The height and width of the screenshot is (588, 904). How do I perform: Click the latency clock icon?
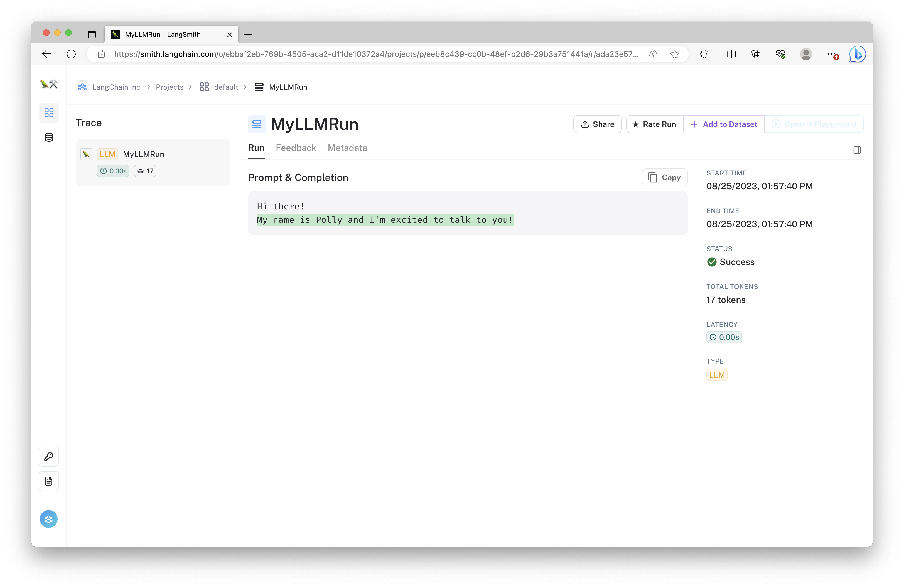click(714, 337)
